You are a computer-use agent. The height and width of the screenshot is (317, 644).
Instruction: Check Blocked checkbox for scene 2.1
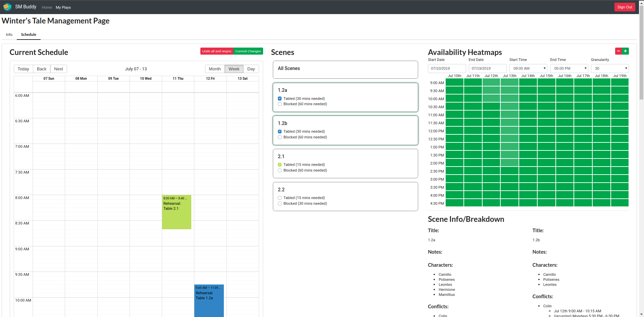pyautogui.click(x=280, y=170)
